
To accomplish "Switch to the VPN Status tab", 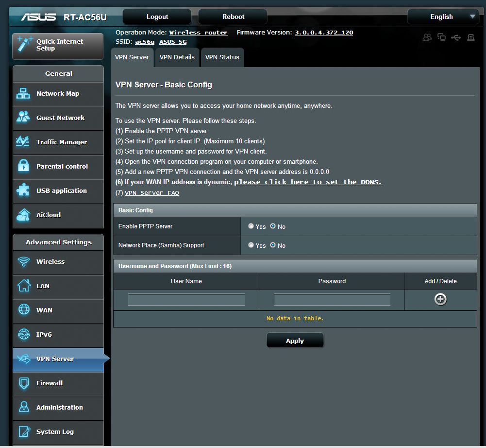I will click(222, 57).
